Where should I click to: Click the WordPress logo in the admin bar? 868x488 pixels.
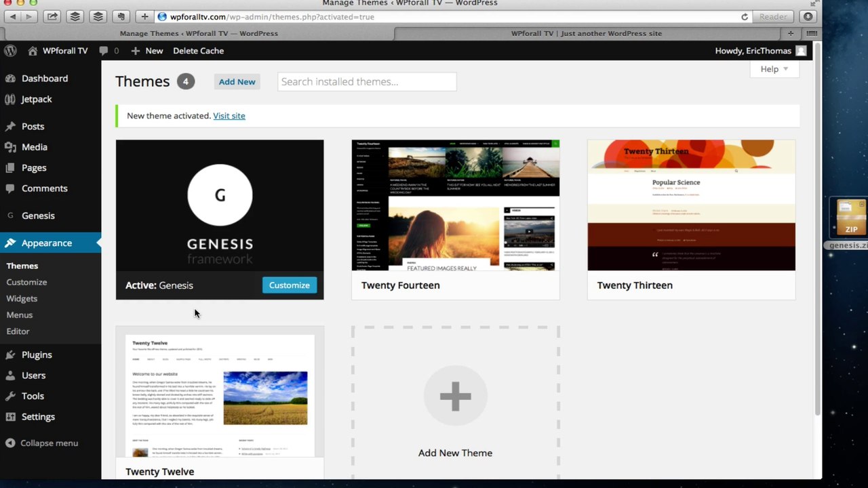[x=10, y=51]
